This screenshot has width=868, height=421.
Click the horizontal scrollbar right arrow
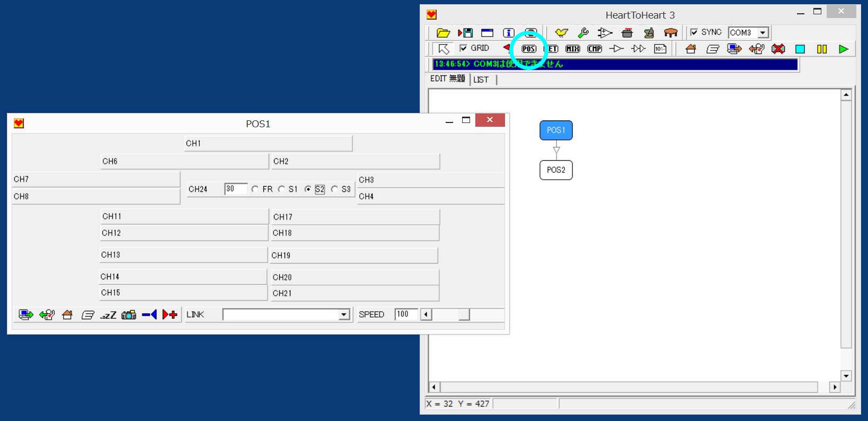[835, 387]
